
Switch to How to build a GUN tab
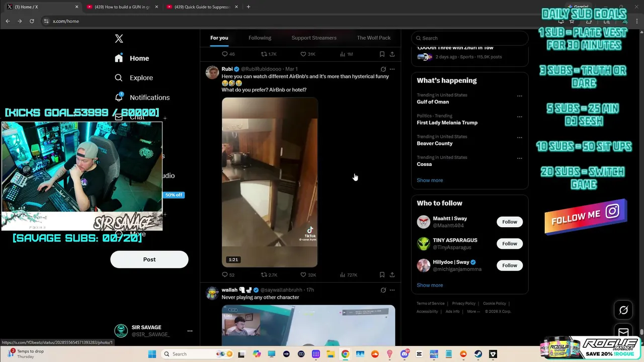(x=121, y=7)
